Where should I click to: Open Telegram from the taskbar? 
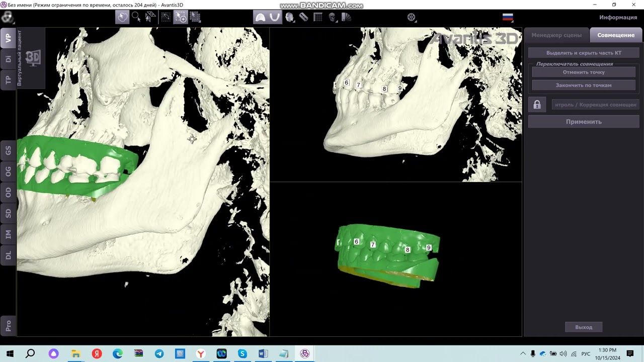click(159, 354)
